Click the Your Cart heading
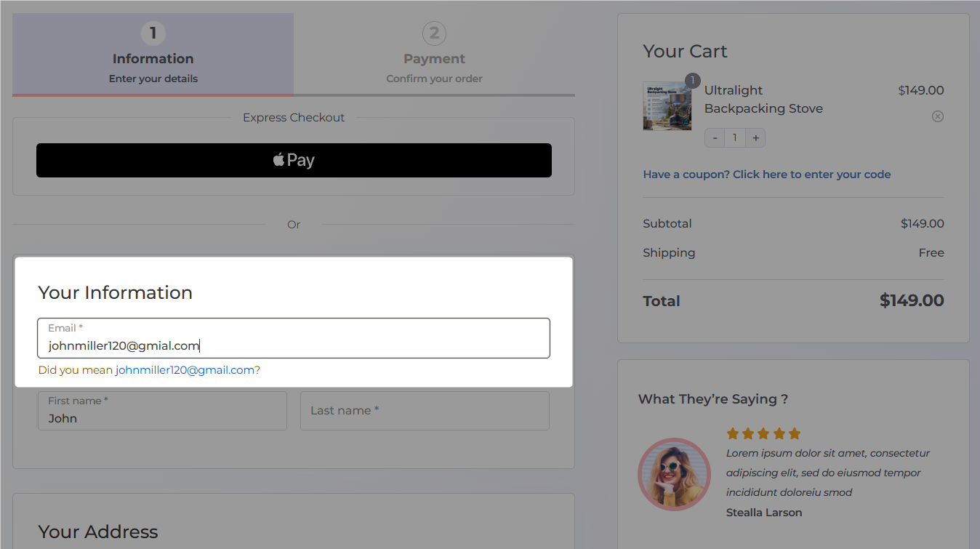The width and height of the screenshot is (980, 549). [x=685, y=52]
